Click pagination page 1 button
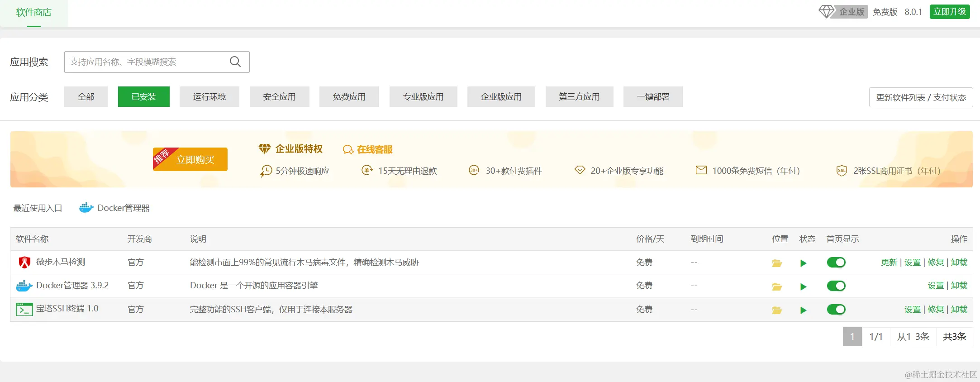980x382 pixels. click(x=852, y=337)
